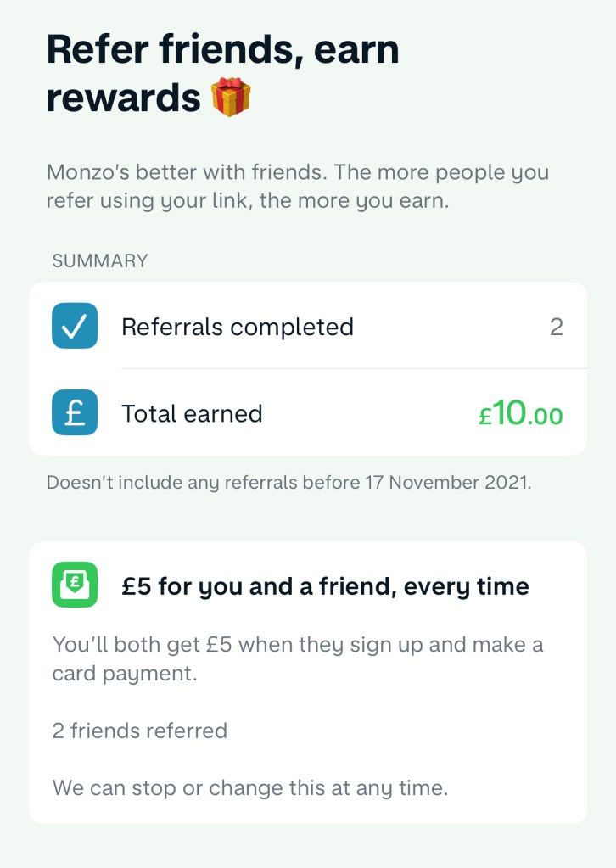Click the blue checkmark Referrals completed icon
Screen dimensions: 616x868
[x=75, y=327]
